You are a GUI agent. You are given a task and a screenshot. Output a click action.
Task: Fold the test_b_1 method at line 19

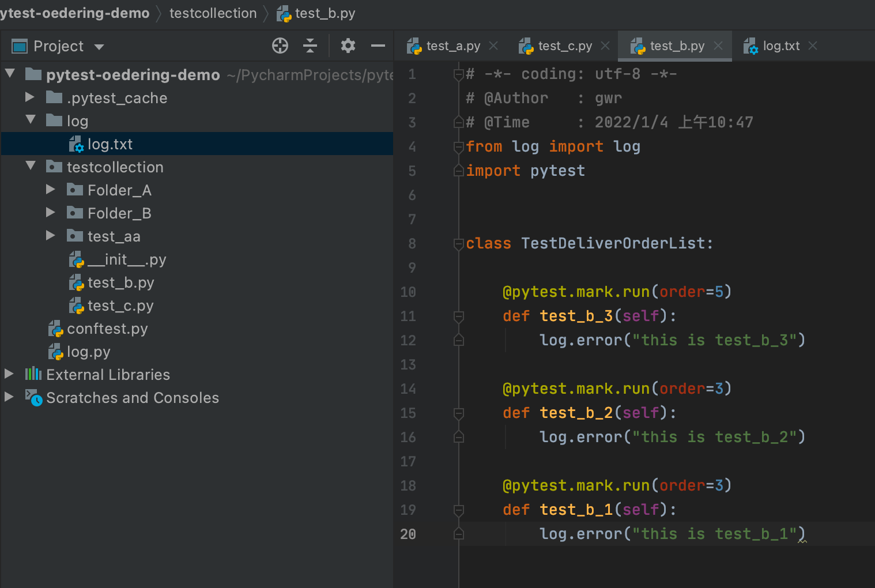click(x=459, y=510)
